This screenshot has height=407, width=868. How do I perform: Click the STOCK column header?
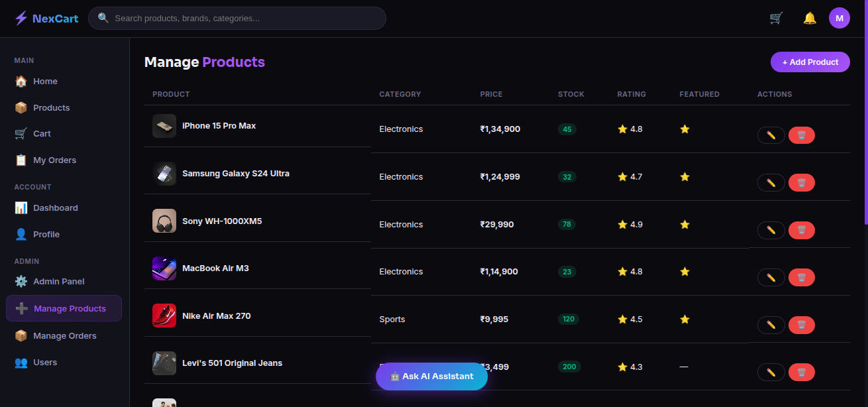pos(571,94)
